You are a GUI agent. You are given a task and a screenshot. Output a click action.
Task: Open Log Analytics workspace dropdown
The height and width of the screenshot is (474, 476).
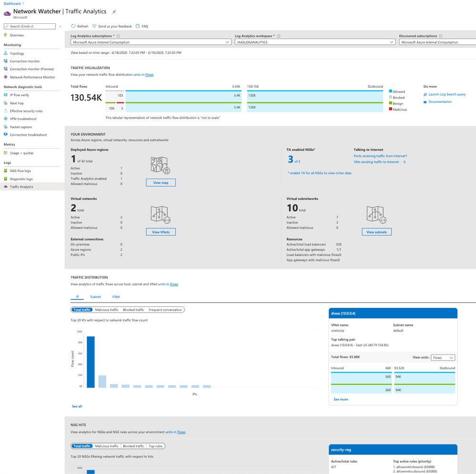(315, 42)
